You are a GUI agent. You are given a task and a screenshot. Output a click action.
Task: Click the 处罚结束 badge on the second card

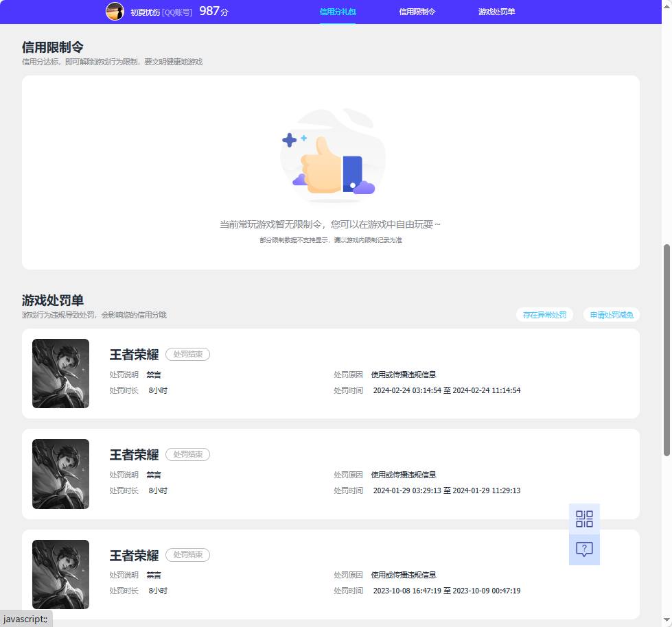(x=187, y=454)
